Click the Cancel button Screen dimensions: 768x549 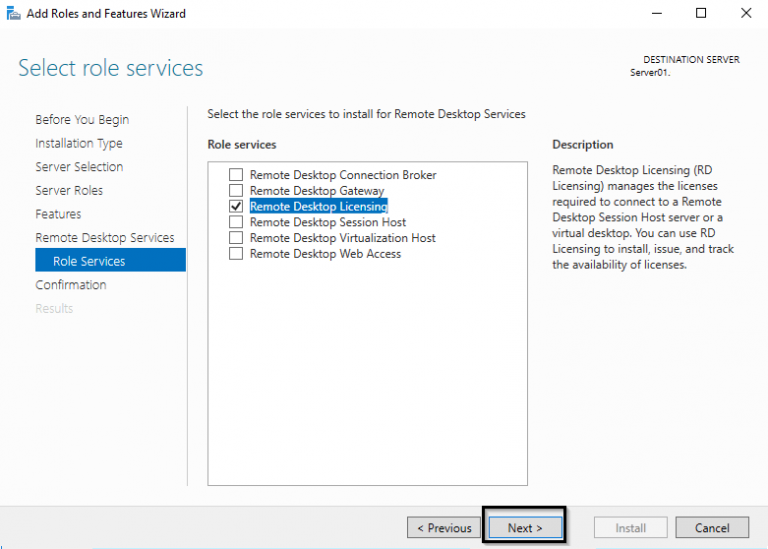tap(712, 527)
